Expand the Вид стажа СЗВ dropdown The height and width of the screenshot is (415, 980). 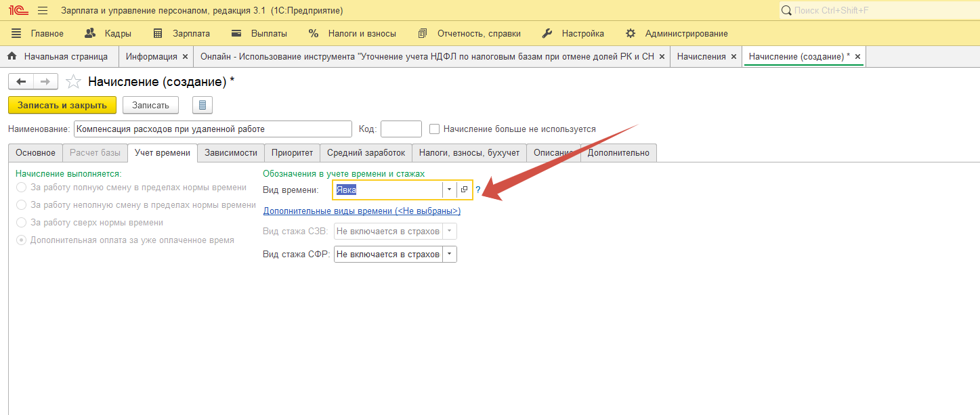[449, 232]
